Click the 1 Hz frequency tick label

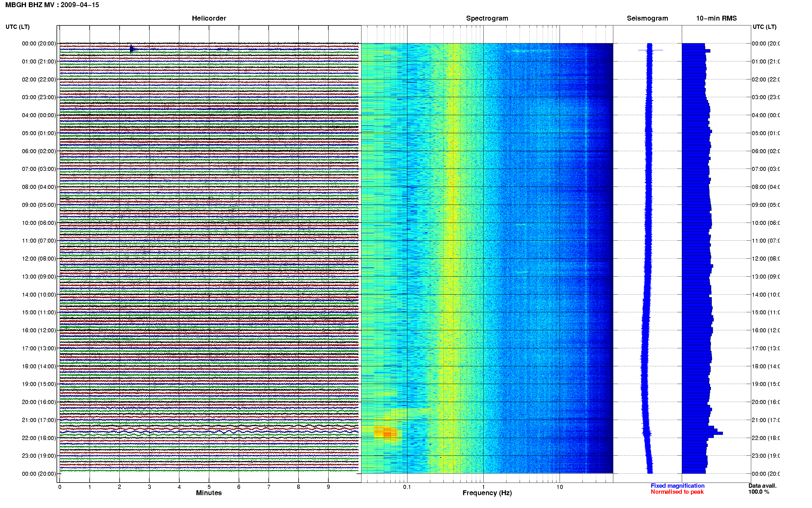(483, 487)
